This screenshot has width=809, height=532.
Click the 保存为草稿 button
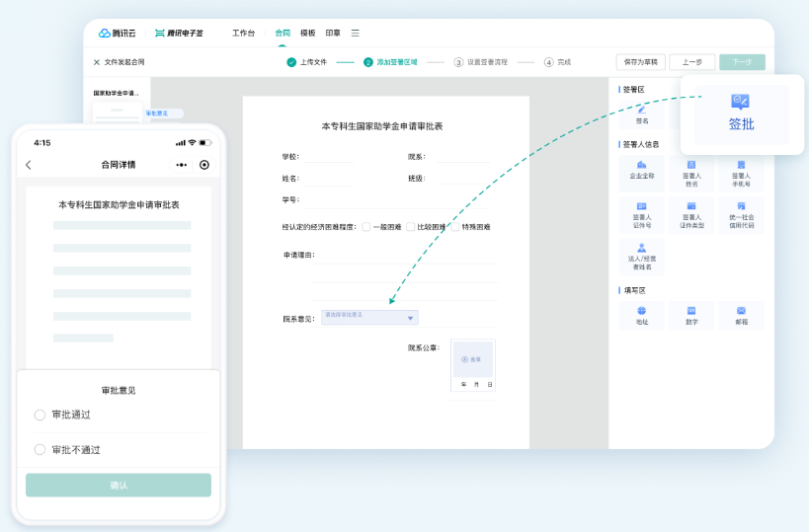(641, 62)
